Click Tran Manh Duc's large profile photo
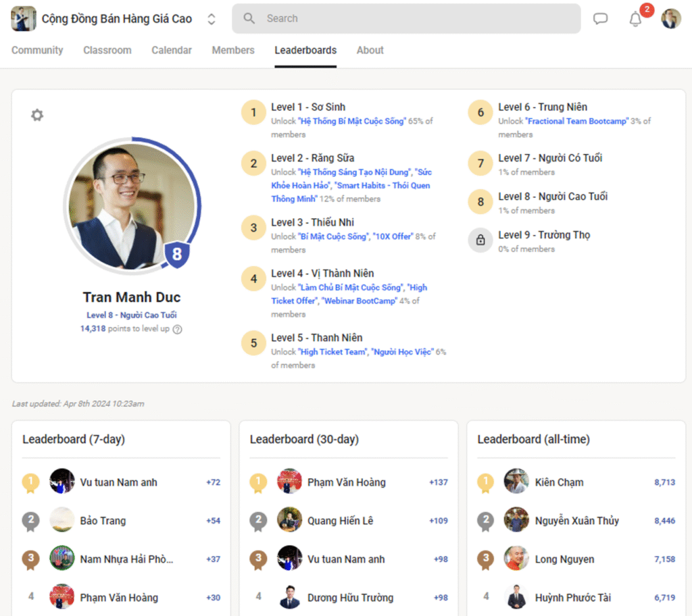The image size is (692, 616). click(132, 205)
